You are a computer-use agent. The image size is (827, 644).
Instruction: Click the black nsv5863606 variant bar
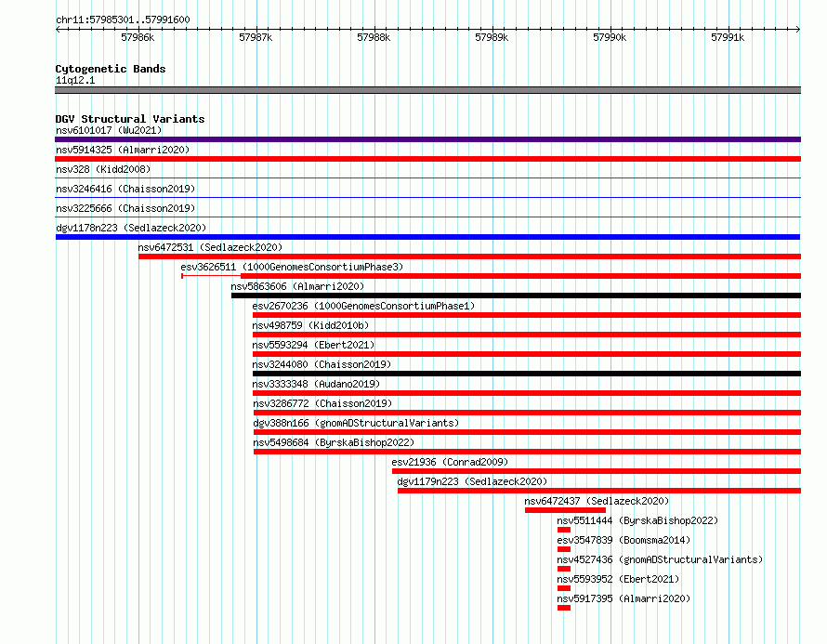pos(516,296)
